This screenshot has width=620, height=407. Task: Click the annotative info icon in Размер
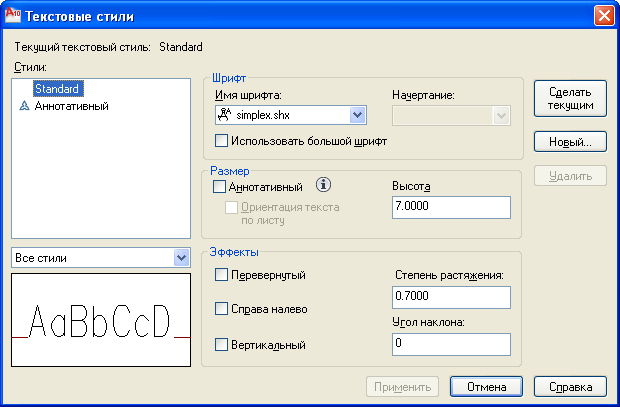click(323, 185)
